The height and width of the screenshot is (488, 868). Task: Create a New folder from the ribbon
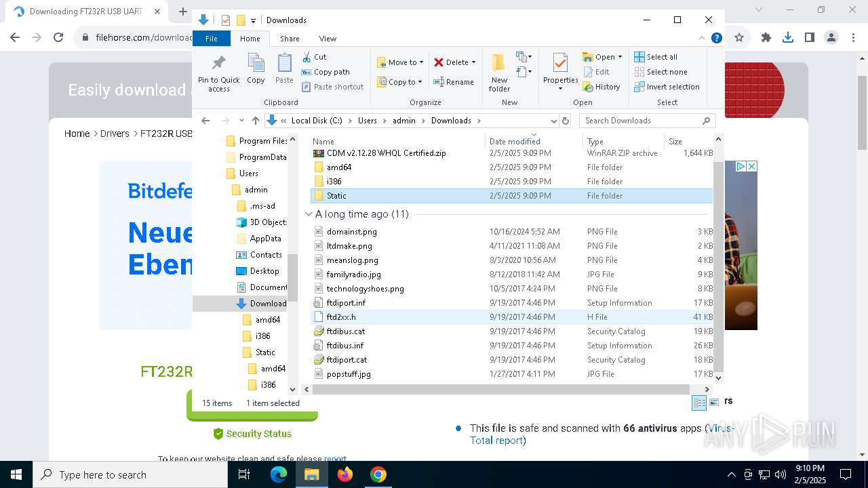[x=499, y=73]
